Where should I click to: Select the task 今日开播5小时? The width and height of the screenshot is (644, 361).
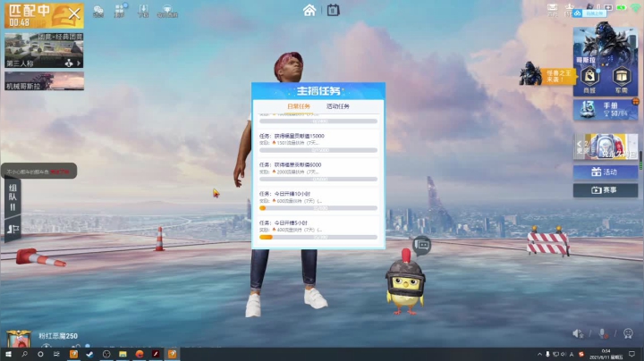(318, 231)
